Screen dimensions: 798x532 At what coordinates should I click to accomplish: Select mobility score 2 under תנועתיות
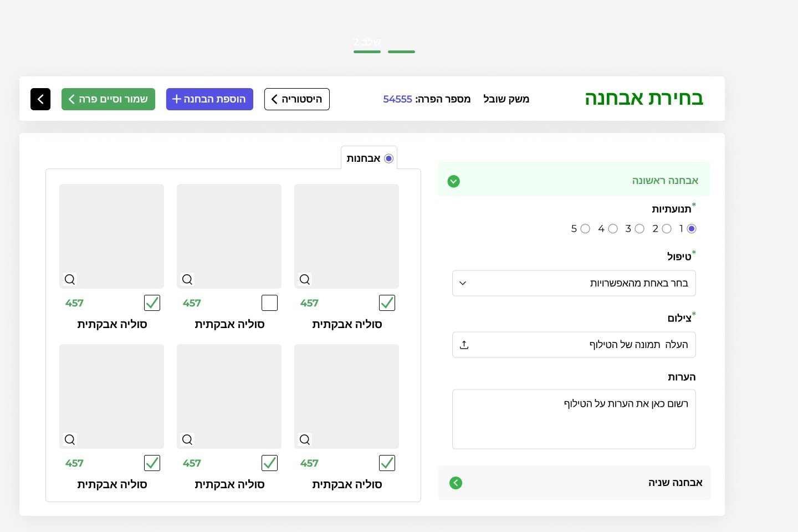tap(667, 229)
